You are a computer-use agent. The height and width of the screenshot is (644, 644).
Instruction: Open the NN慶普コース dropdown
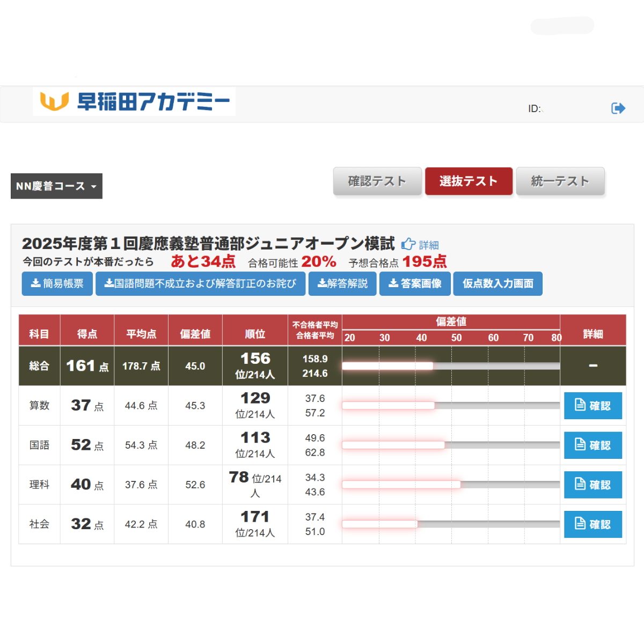coord(56,186)
